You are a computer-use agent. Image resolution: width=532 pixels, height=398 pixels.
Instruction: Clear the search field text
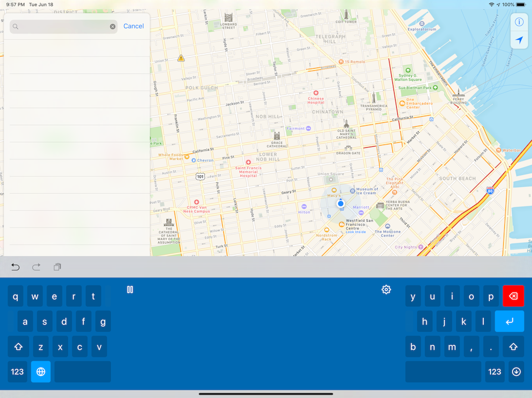[x=112, y=27]
